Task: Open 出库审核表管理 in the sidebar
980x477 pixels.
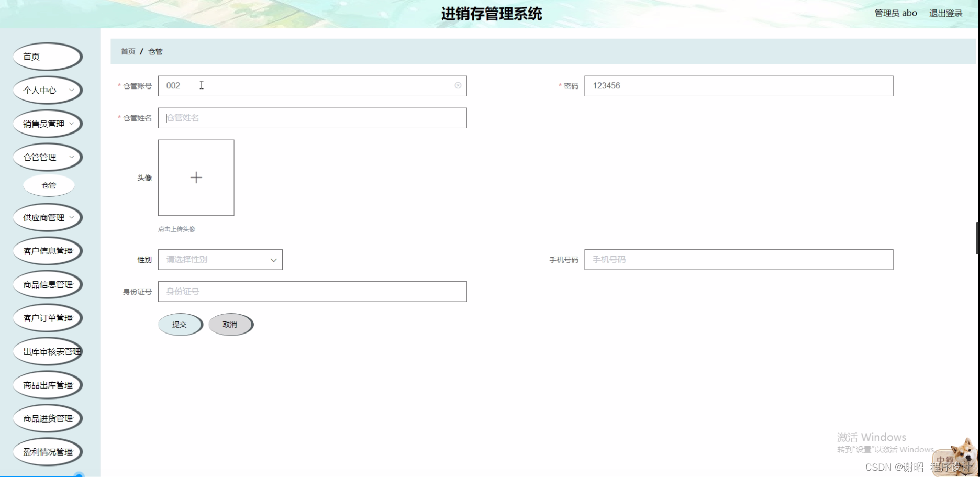Action: 48,351
